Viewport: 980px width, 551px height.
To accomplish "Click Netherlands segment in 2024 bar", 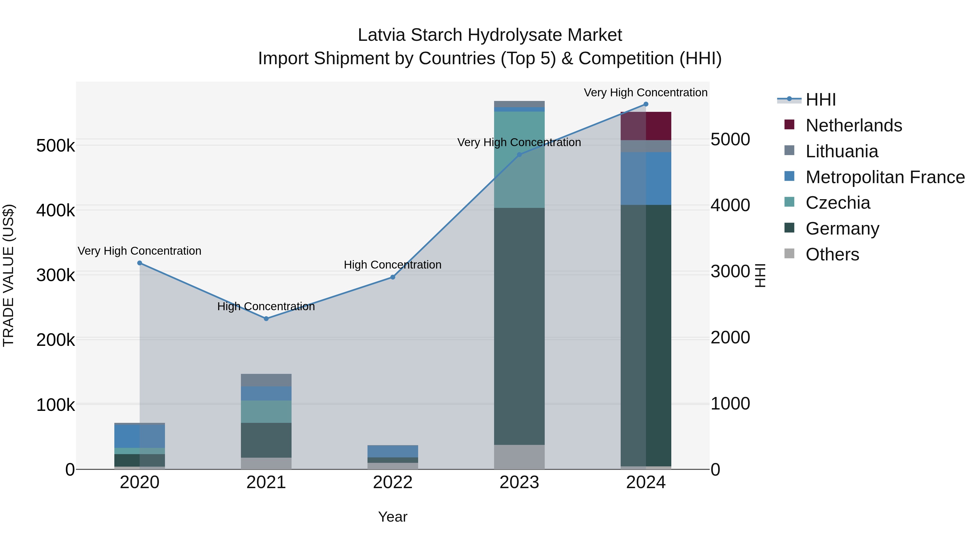I will click(x=646, y=126).
